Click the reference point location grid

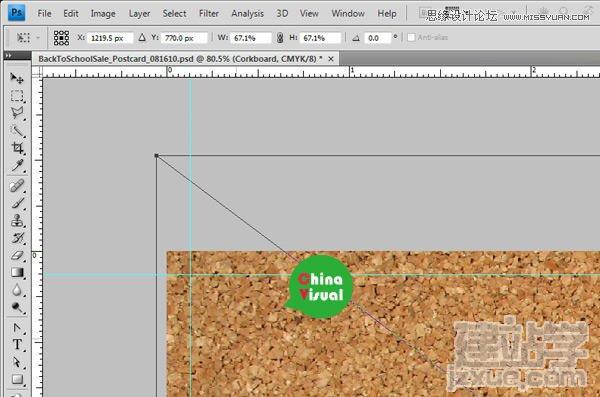coord(61,38)
